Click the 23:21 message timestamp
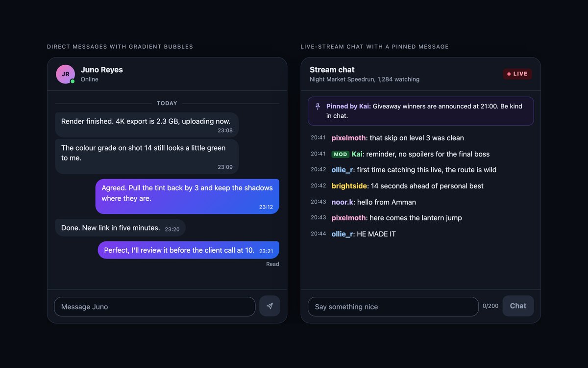Viewport: 588px width, 368px height. 266,251
